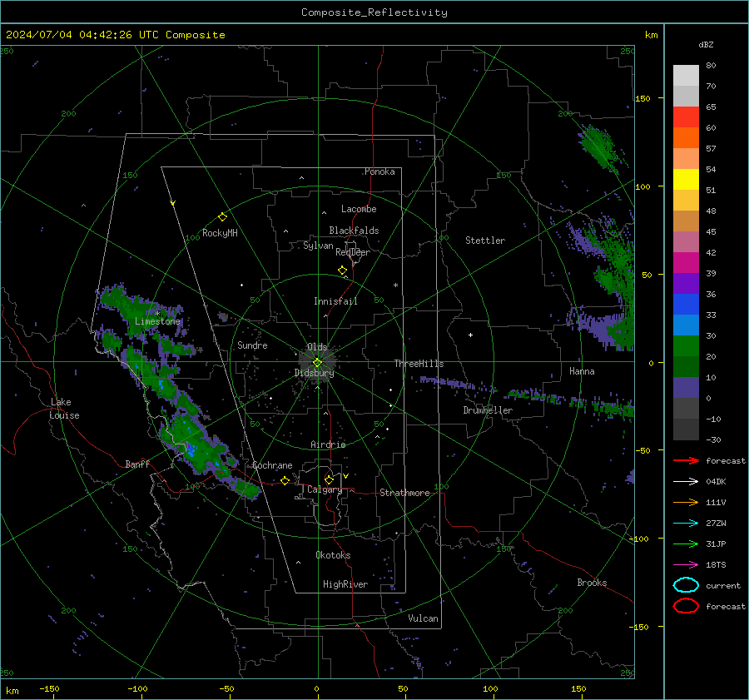This screenshot has width=749, height=700.
Task: Select the 'Ponoka' label on the map
Action: click(x=379, y=171)
